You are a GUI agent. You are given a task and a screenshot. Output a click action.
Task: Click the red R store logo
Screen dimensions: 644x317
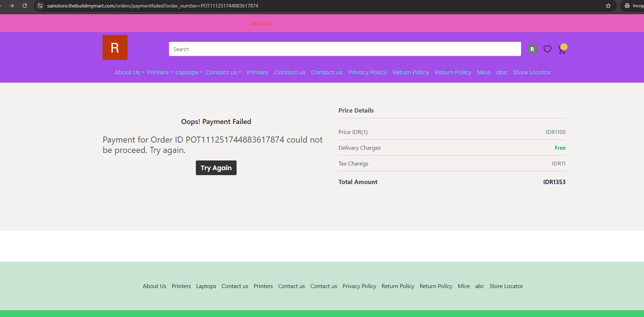pyautogui.click(x=115, y=48)
